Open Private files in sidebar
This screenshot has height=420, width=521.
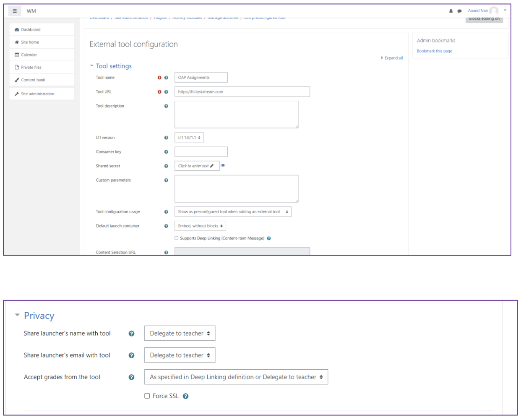(x=42, y=68)
